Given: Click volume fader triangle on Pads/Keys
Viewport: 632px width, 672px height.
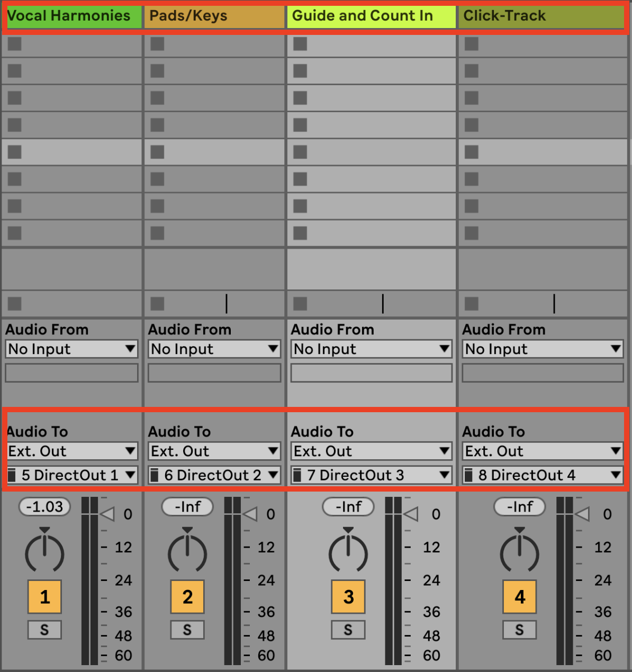Looking at the screenshot, I should [250, 514].
